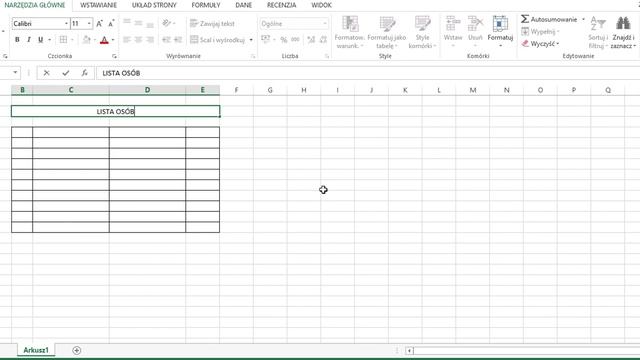This screenshot has height=360, width=640.
Task: Open the Wypełnij fill menu
Action: point(540,31)
